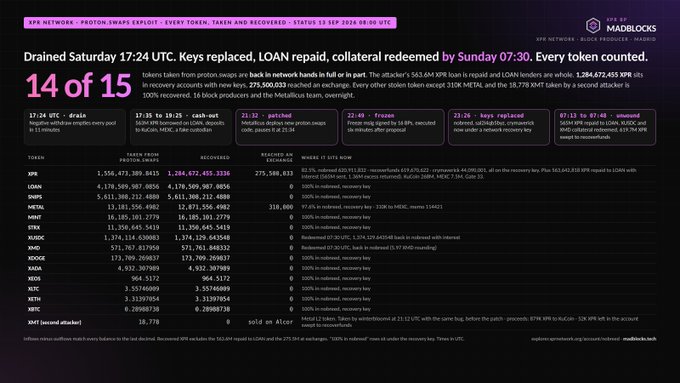680x383 pixels.
Task: Open the '17:24 UTC · drain' timeline card
Action: [75, 127]
